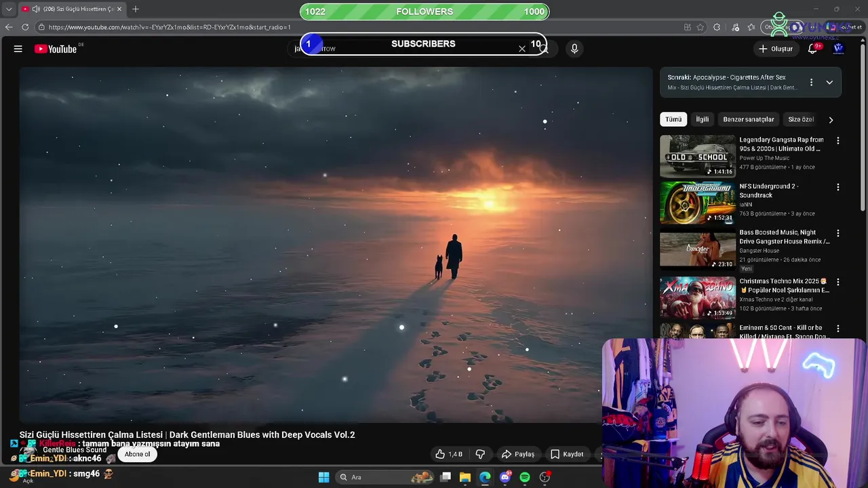Screen dimensions: 868x488
Task: Open the OBS icon on the taskbar
Action: 545,477
